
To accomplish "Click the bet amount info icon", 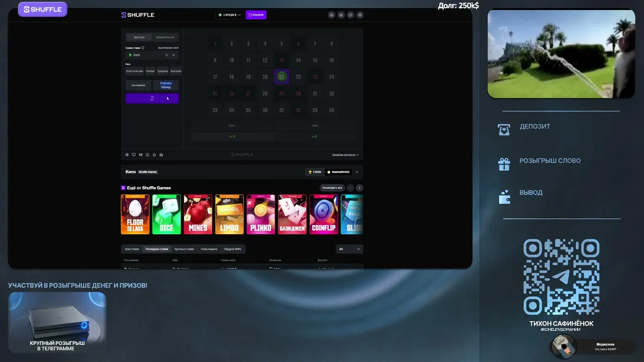I will 143,48.
